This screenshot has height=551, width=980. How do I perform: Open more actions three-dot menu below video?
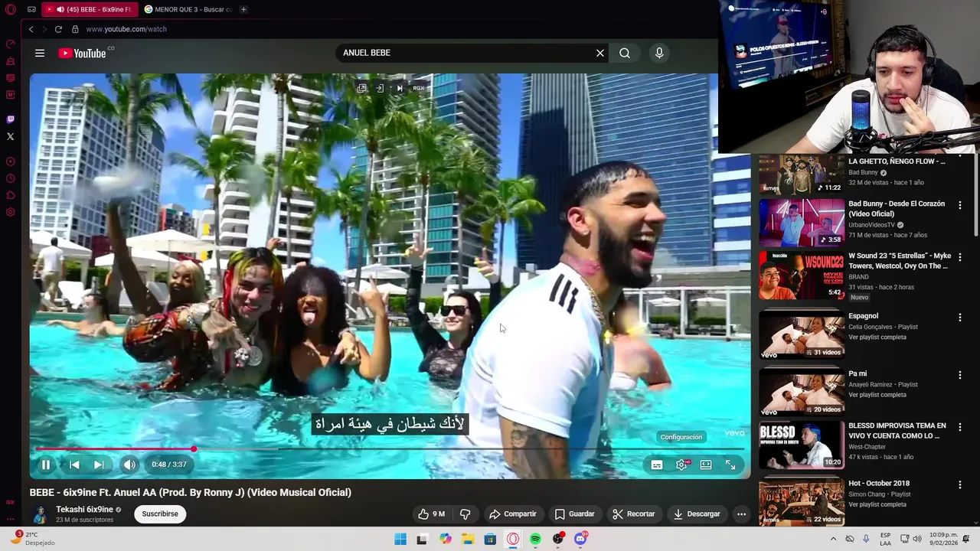pyautogui.click(x=741, y=514)
